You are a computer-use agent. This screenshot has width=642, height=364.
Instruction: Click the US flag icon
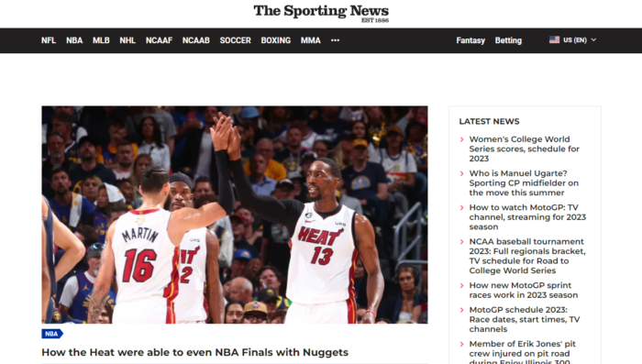pos(554,39)
